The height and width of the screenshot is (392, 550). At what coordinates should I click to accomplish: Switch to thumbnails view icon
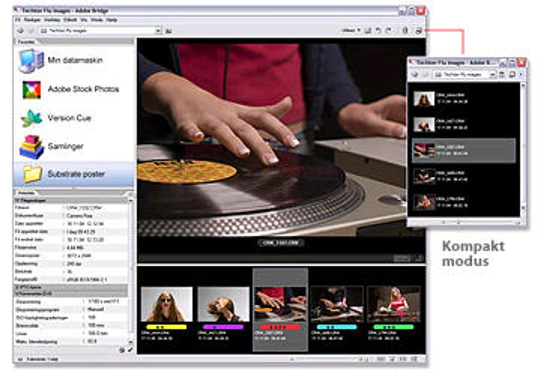click(381, 359)
